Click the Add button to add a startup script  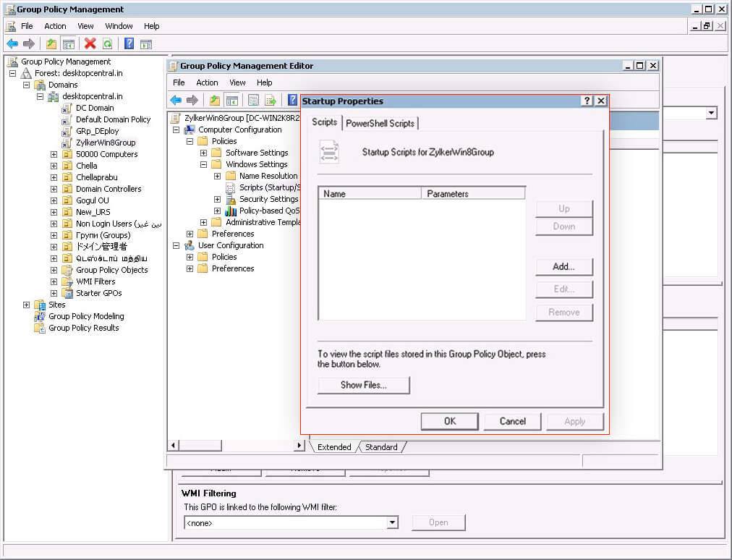pyautogui.click(x=563, y=266)
